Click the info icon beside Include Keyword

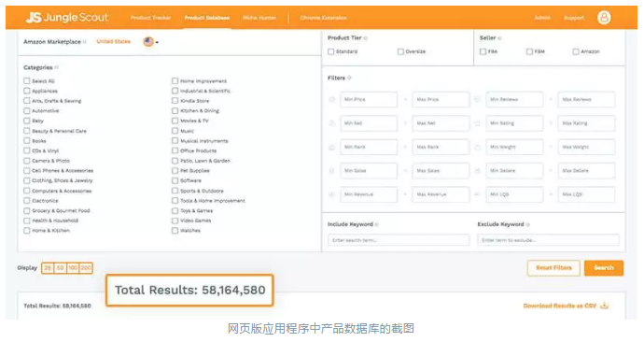pyautogui.click(x=377, y=224)
